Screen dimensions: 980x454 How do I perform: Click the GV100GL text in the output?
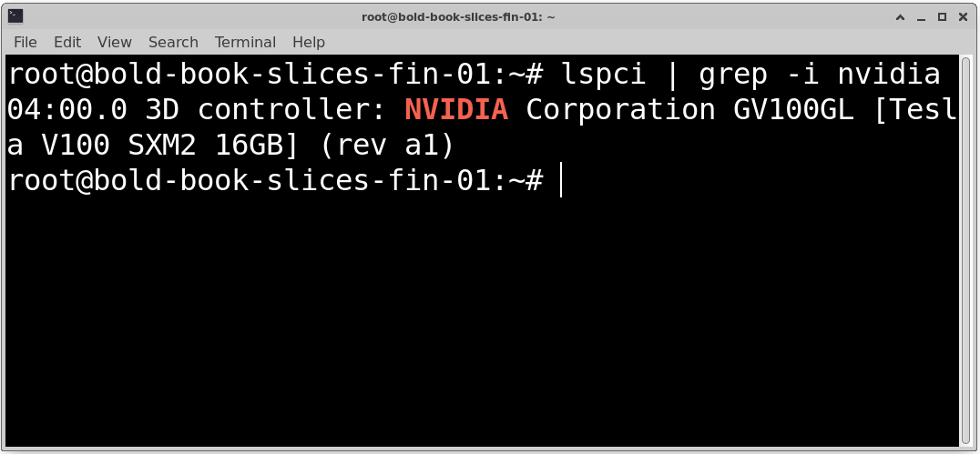click(x=794, y=110)
